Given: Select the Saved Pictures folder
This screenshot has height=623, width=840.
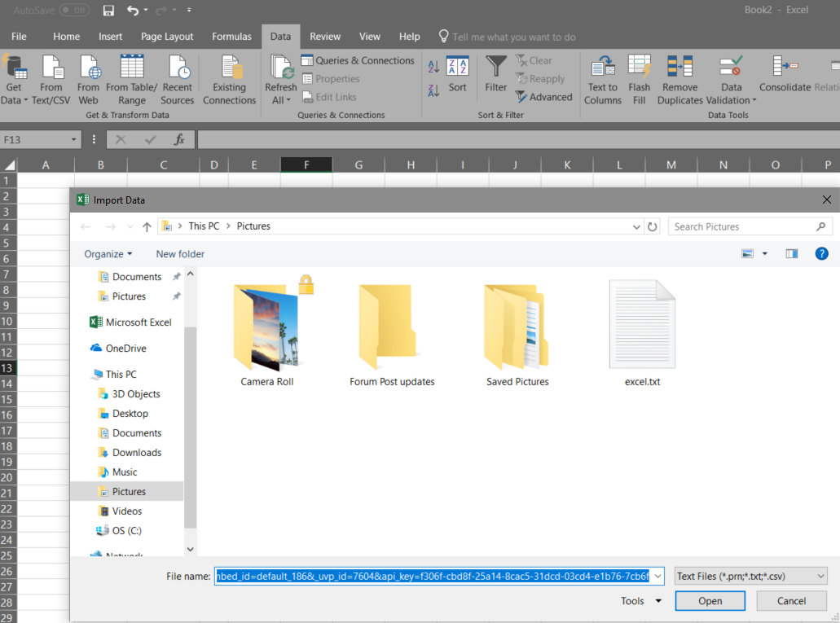Looking at the screenshot, I should [517, 334].
